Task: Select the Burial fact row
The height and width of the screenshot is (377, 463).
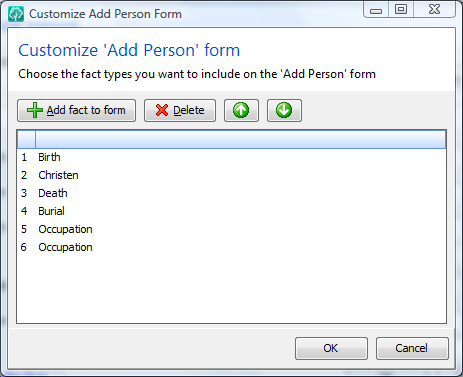Action: (x=231, y=211)
